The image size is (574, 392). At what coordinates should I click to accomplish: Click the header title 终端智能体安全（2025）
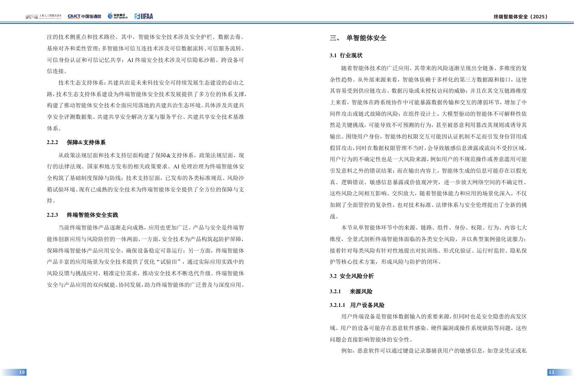(x=520, y=17)
